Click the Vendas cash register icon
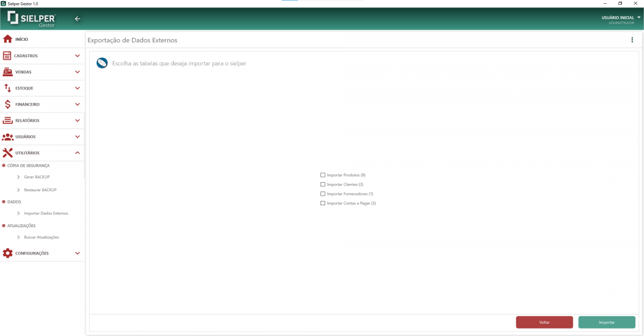The width and height of the screenshot is (644, 336). (x=8, y=72)
